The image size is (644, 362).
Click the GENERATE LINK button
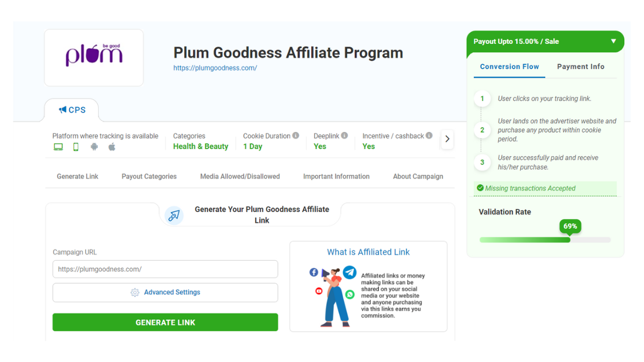(165, 322)
